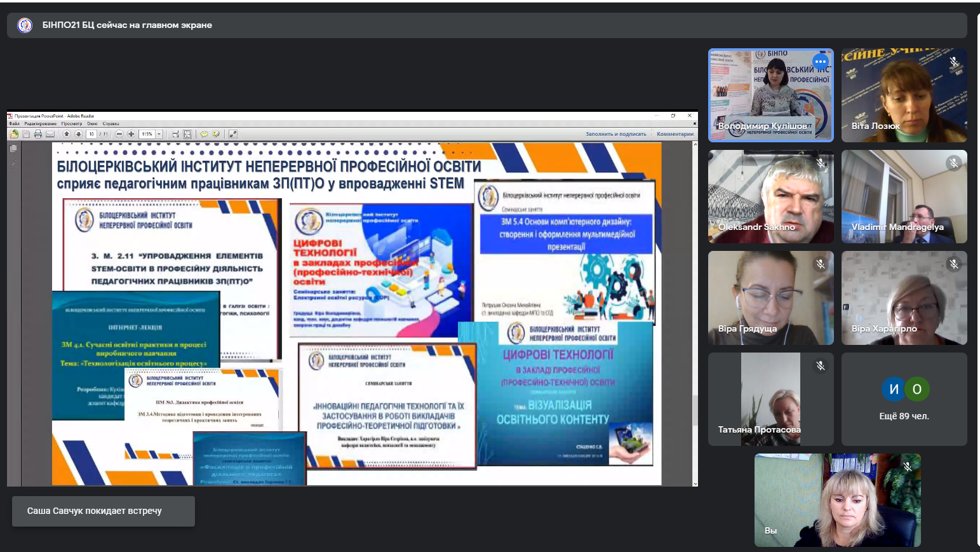Click the БІНПО21 БЦ logo in top banner

click(25, 25)
